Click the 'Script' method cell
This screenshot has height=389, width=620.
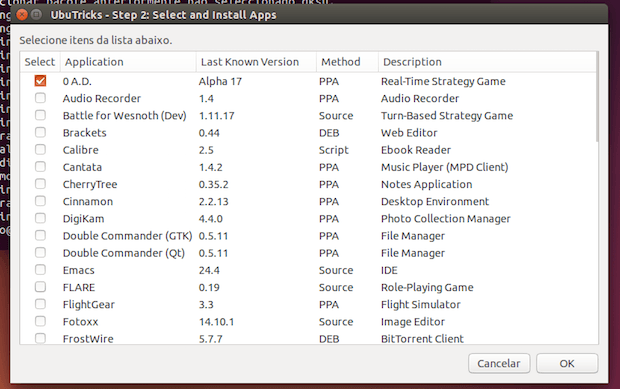point(334,150)
